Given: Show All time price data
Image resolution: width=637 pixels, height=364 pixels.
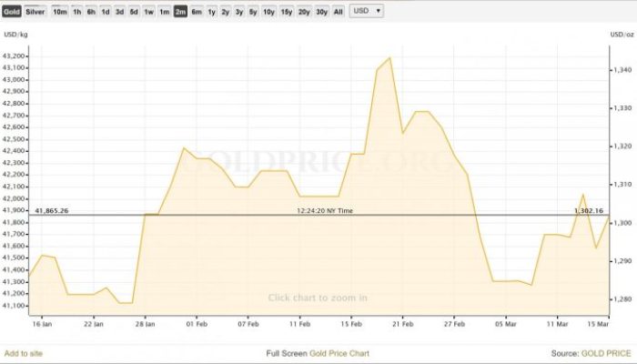Looking at the screenshot, I should pos(339,11).
